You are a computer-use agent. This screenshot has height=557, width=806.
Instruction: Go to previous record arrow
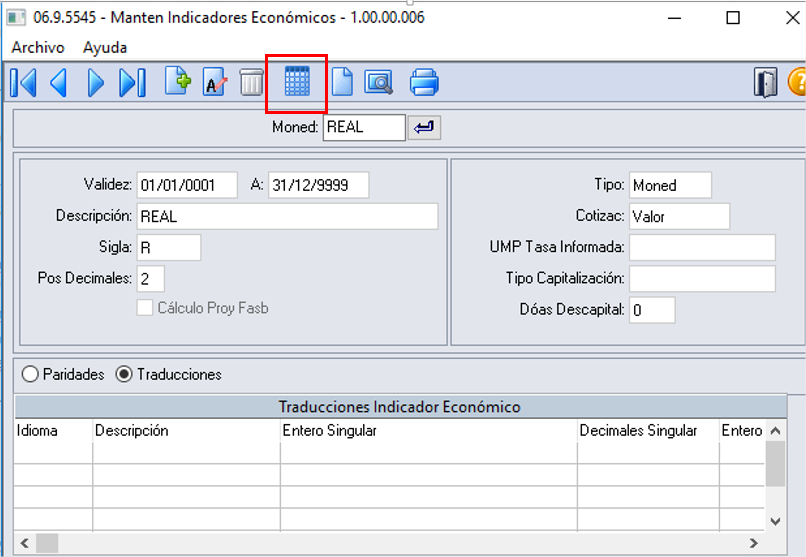click(x=59, y=83)
